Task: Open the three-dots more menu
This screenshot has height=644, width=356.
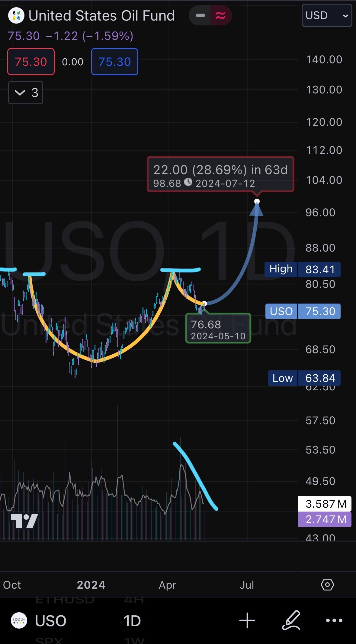Action: pos(334,620)
